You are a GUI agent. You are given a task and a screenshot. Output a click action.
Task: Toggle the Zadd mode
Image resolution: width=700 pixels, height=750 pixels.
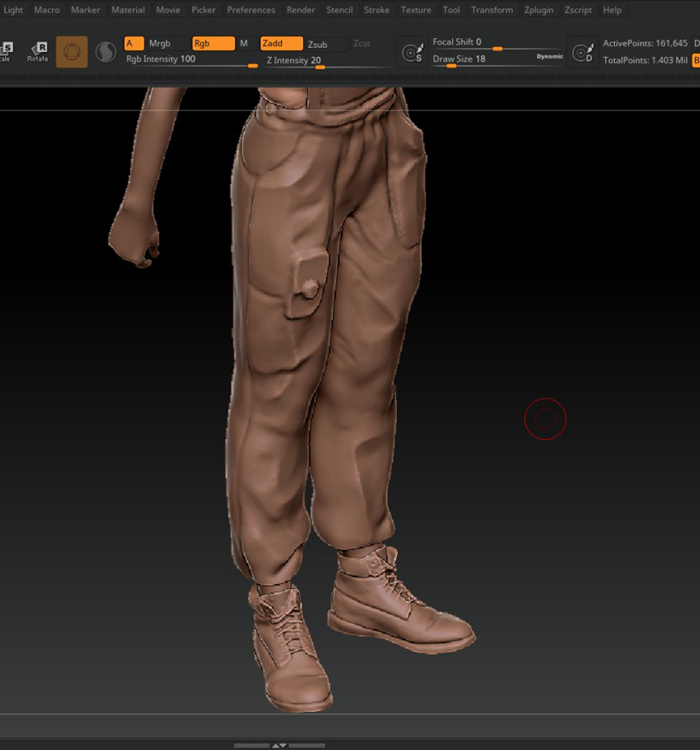tap(281, 43)
